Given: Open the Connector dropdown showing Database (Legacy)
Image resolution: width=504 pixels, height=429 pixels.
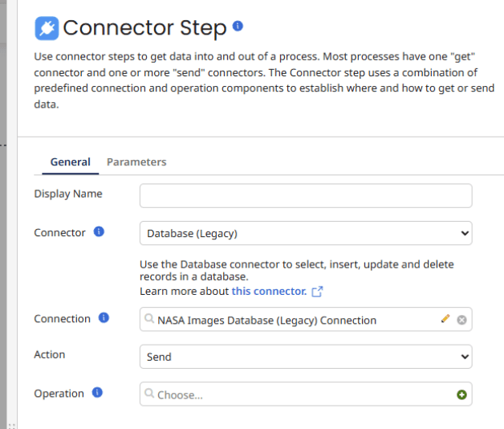Looking at the screenshot, I should pyautogui.click(x=305, y=233).
